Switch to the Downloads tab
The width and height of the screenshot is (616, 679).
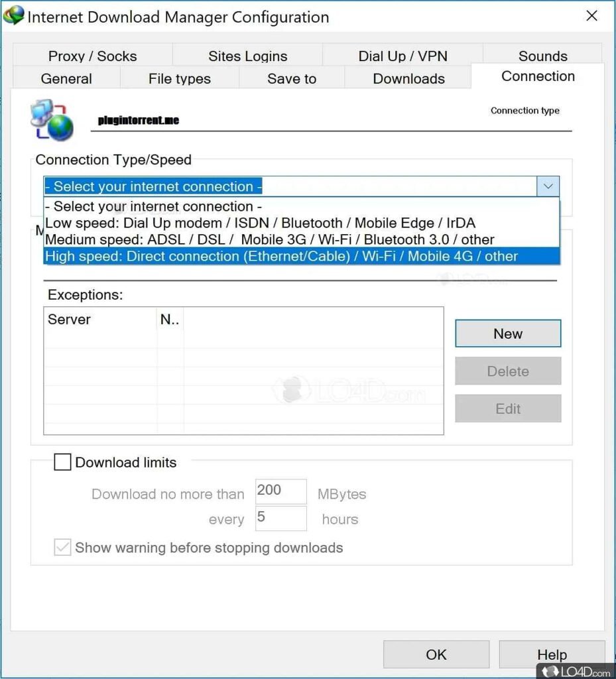408,78
